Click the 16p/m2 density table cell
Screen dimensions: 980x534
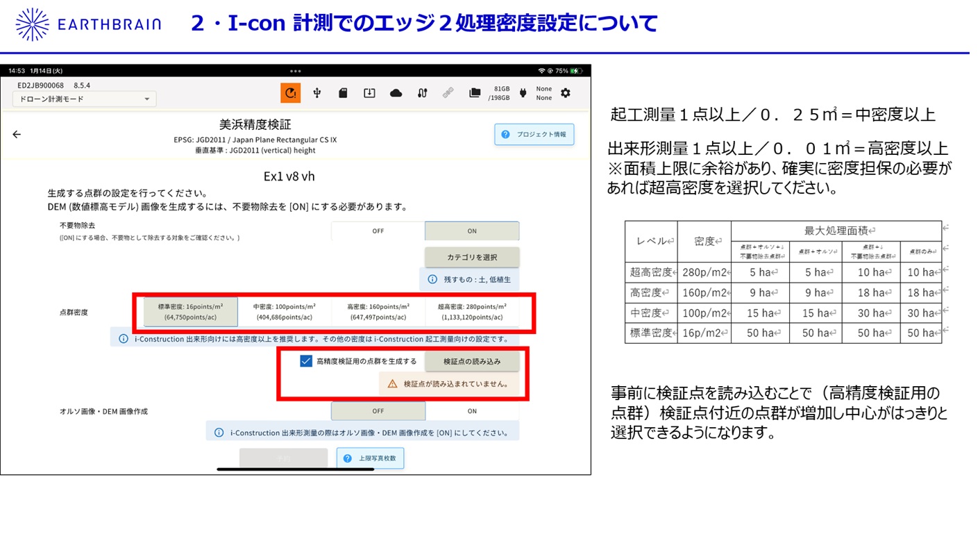(704, 333)
